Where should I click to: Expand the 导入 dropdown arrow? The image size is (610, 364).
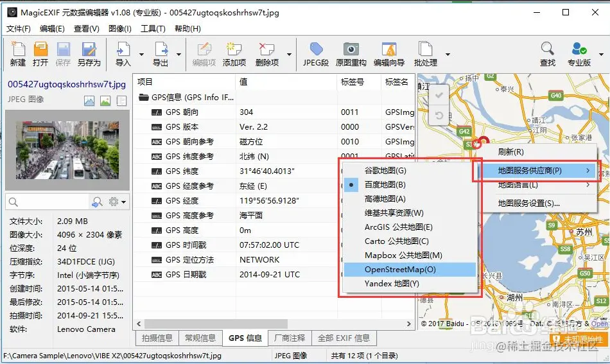[x=142, y=55]
